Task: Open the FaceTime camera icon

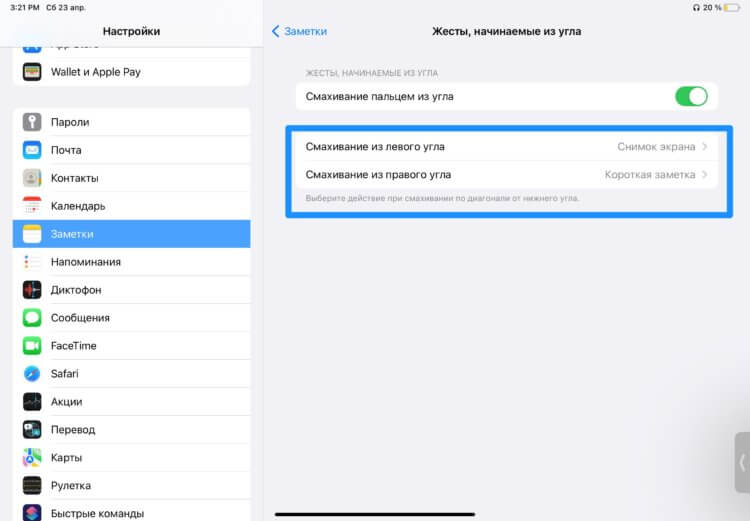Action: (32, 345)
